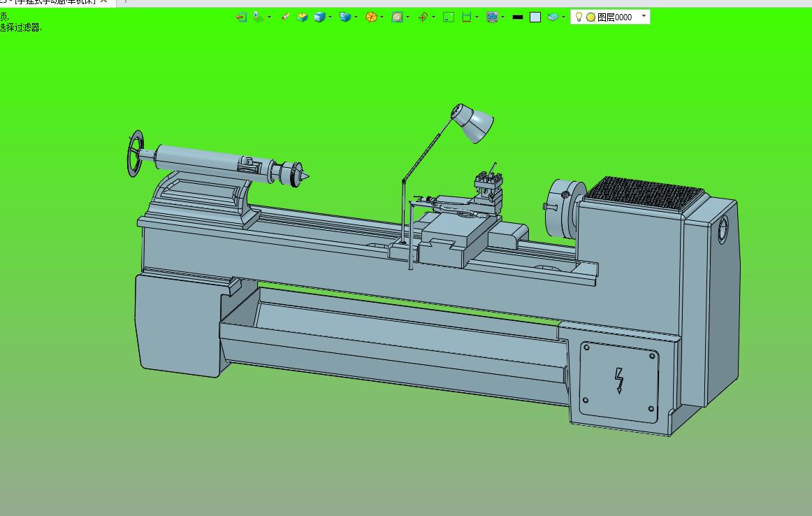Image resolution: width=812 pixels, height=516 pixels.
Task: Click the stacked layers icon
Action: 553,17
